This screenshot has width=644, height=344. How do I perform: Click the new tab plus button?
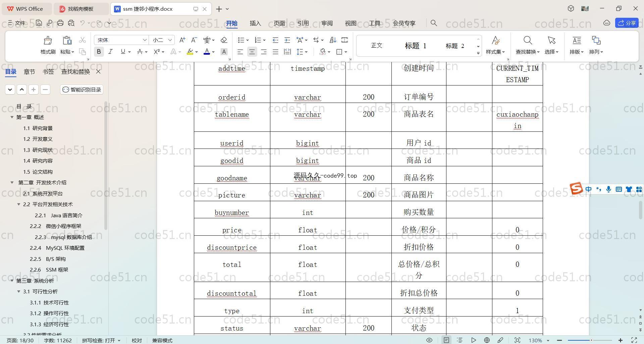[x=219, y=9]
